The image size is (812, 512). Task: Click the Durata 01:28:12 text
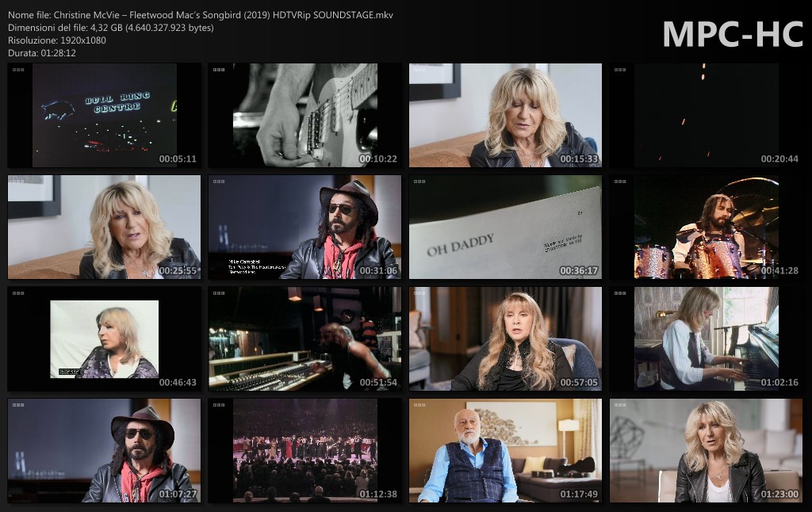pyautogui.click(x=42, y=53)
